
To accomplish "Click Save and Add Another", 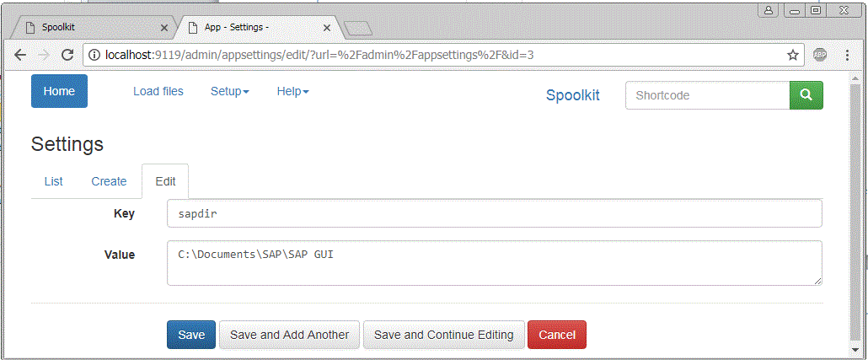I will (x=290, y=335).
